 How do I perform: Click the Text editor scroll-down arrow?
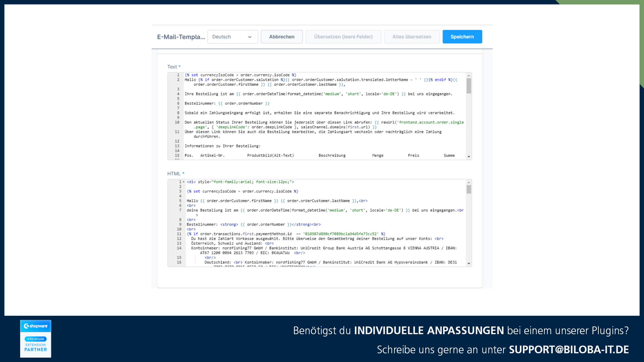469,157
